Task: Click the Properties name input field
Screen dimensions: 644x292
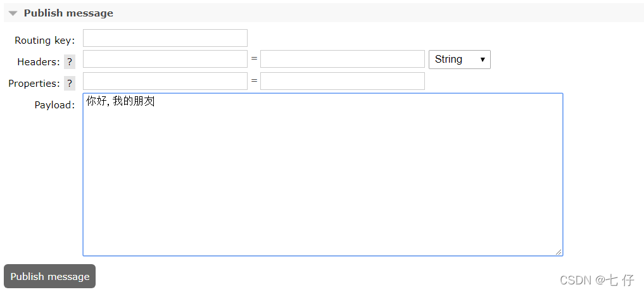Action: [165, 81]
